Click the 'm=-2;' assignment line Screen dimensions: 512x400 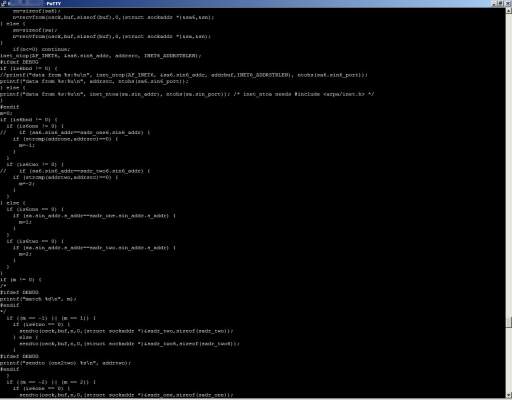click(x=27, y=184)
